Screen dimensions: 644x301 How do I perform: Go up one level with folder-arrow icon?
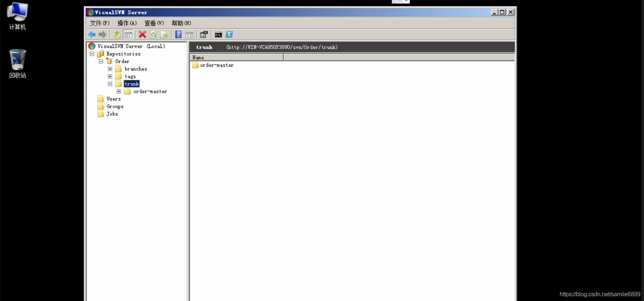(x=117, y=34)
